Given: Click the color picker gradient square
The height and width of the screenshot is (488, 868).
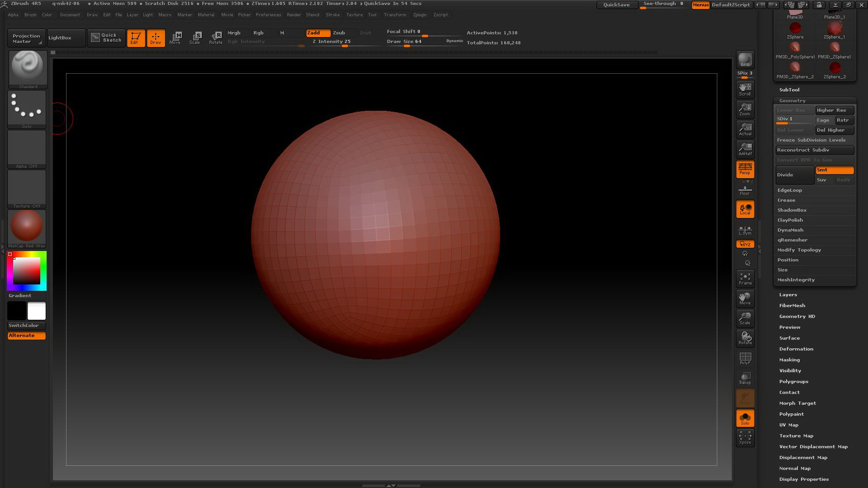Looking at the screenshot, I should [x=27, y=271].
